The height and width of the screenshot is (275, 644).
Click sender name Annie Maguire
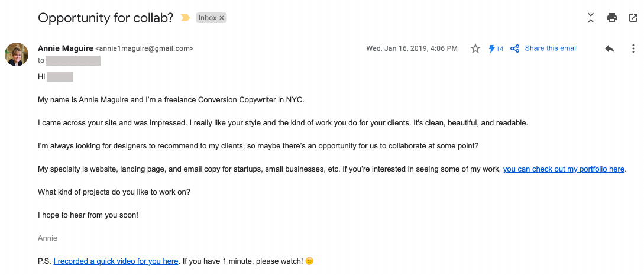coord(65,48)
